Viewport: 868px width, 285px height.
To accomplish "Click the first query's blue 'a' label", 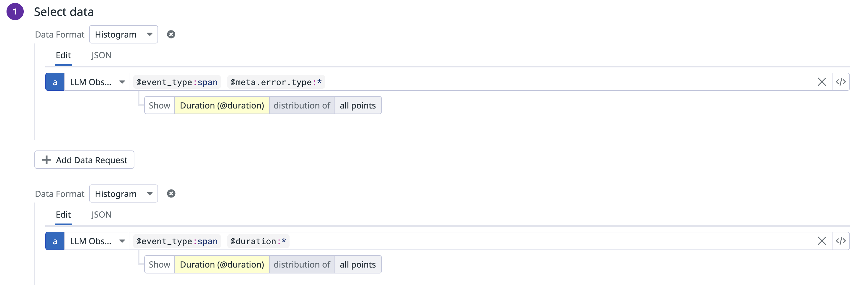I will point(55,82).
